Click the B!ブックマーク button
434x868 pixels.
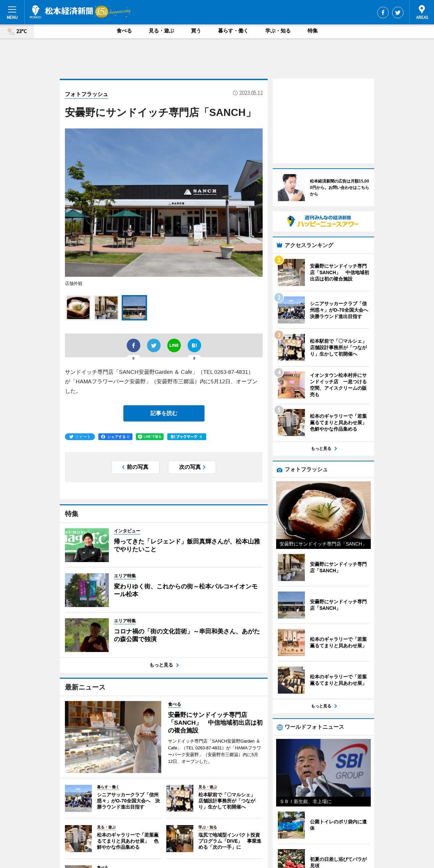coord(187,437)
